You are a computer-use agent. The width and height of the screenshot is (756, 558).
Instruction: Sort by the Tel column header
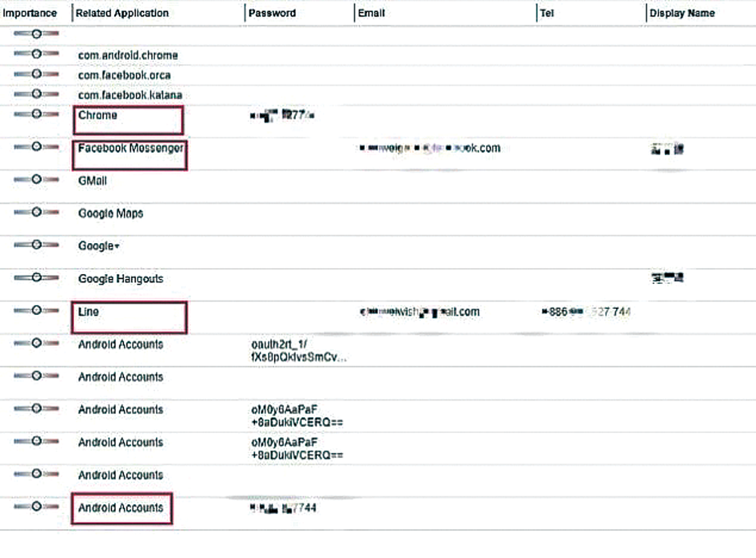click(546, 13)
